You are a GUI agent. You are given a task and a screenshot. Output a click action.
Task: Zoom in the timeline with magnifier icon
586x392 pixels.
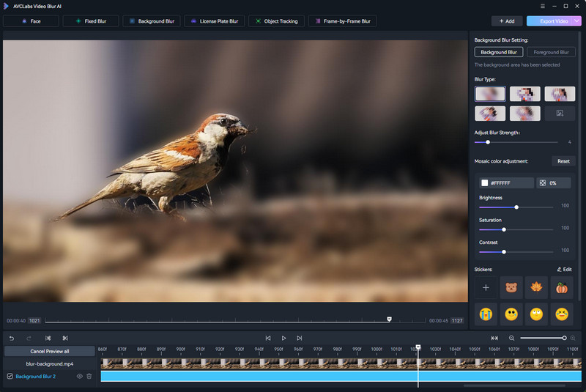tap(573, 339)
